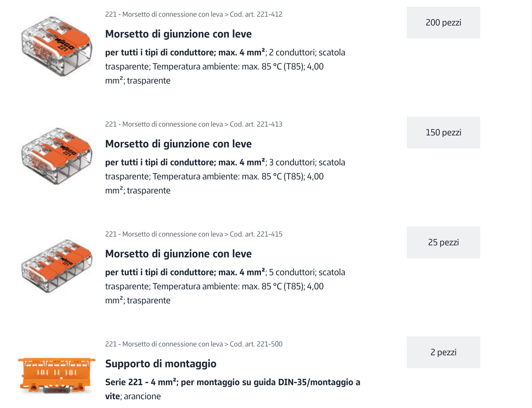532x408 pixels.
Task: Open breadcrumb link for Cod. art. 221-412
Action: click(256, 15)
